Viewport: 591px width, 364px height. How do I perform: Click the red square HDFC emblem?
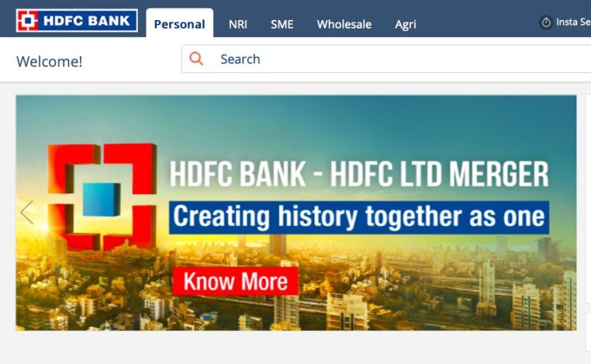point(27,20)
